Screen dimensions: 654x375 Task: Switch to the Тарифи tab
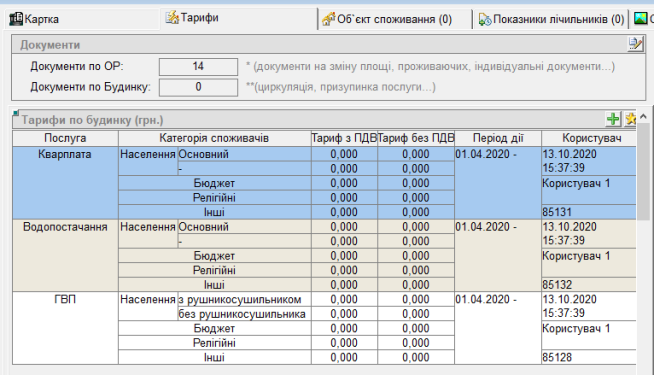239,18
